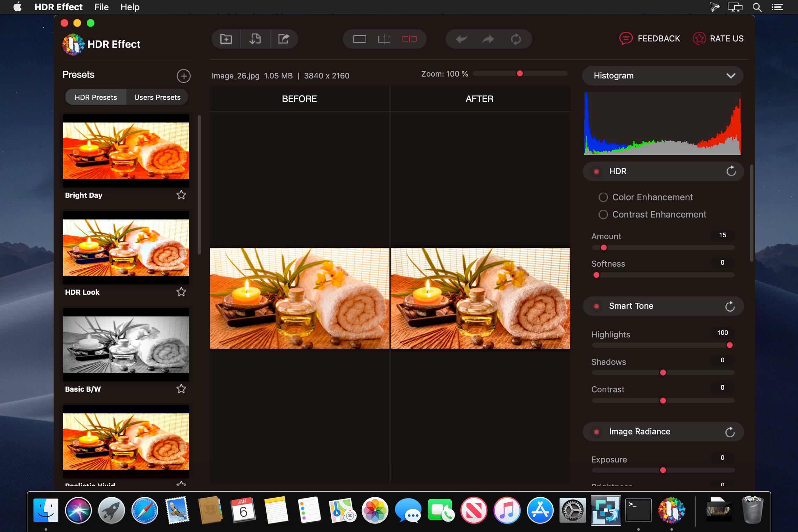The image size is (798, 532).
Task: Click the Contrast slider handle
Action: pos(663,401)
